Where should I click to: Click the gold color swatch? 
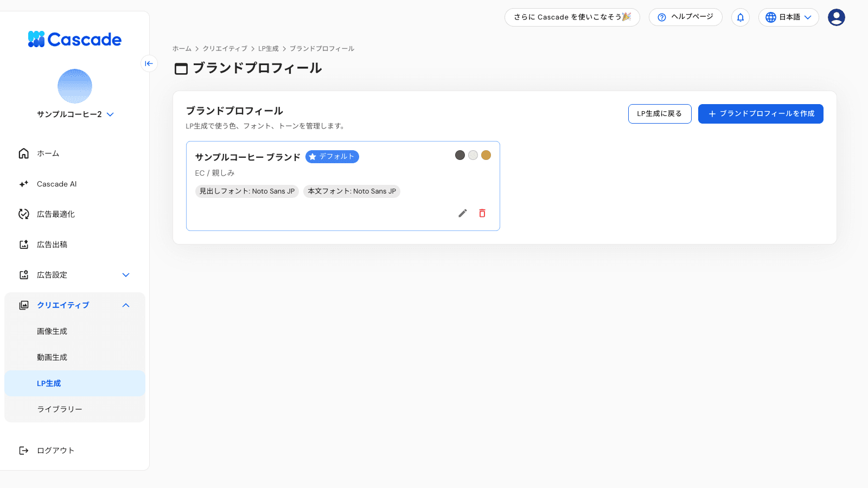[x=486, y=155]
